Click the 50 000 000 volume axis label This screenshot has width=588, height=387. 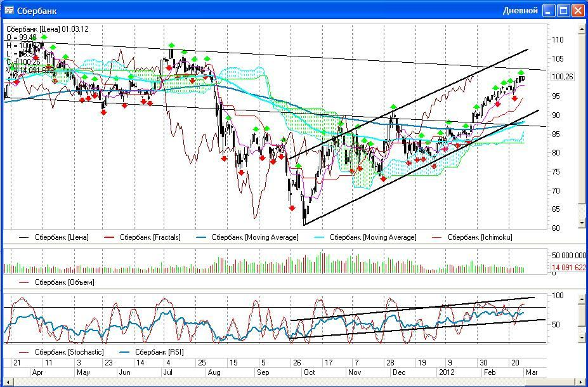tap(568, 256)
